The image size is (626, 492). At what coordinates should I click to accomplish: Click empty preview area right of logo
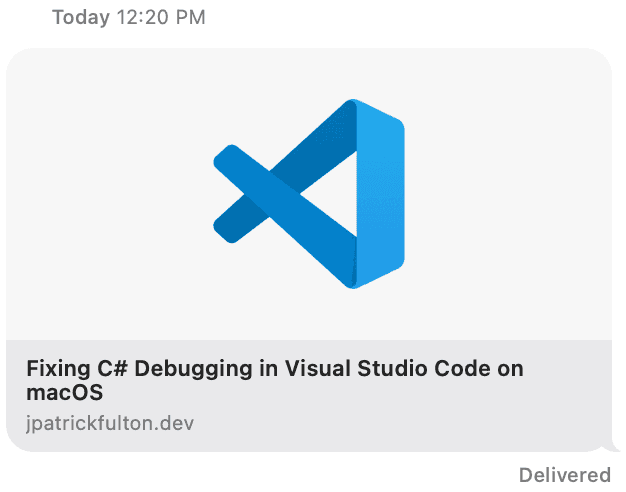tap(509, 194)
